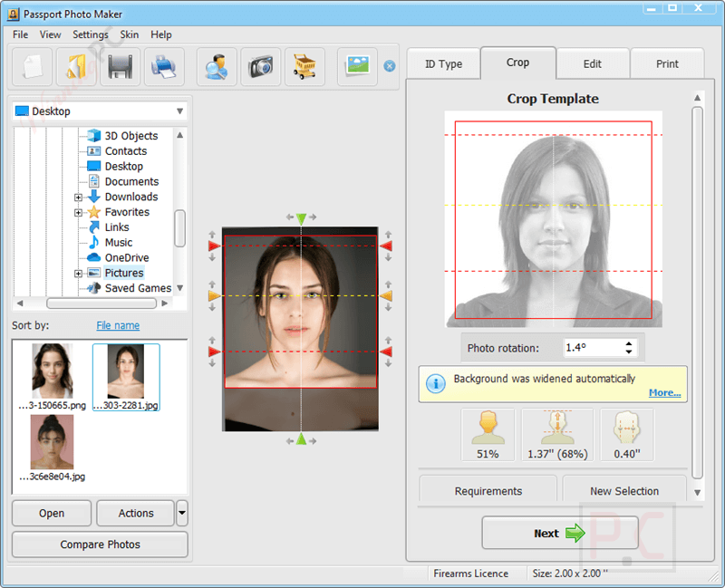Click the right orange eye-line marker
725x588 pixels.
[x=387, y=295]
